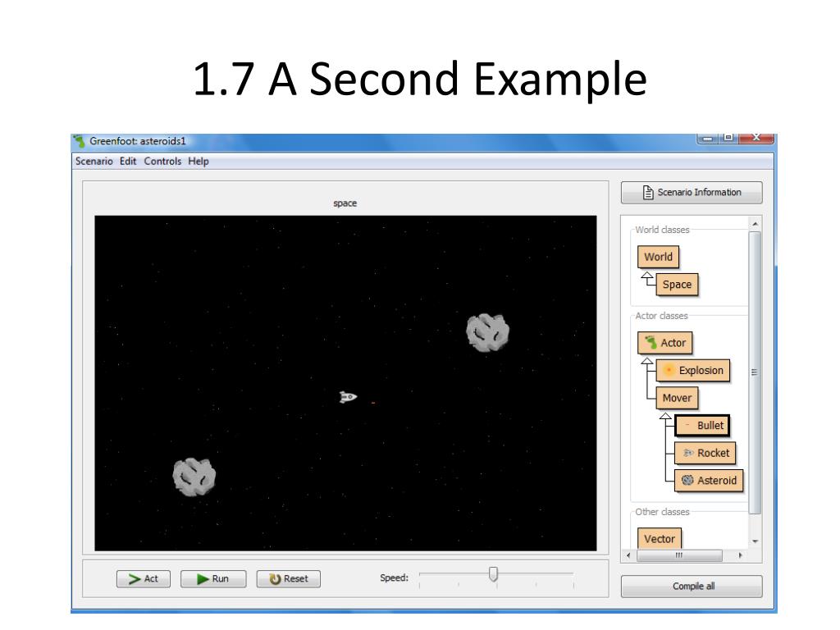Open the Help menu
Viewport: 840px width, 630px height.
[199, 162]
